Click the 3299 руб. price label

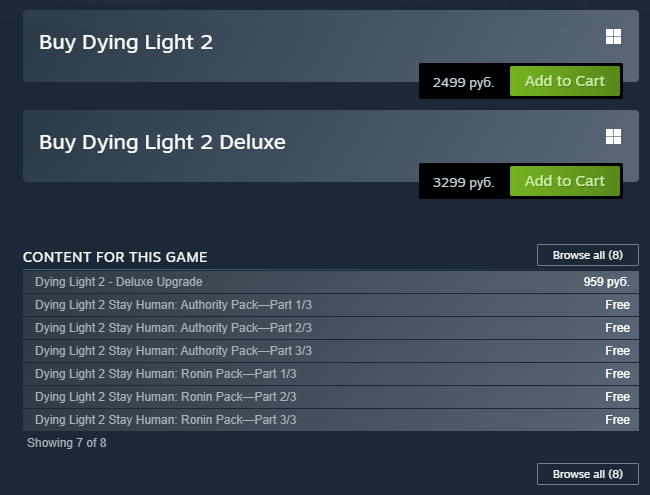point(463,182)
